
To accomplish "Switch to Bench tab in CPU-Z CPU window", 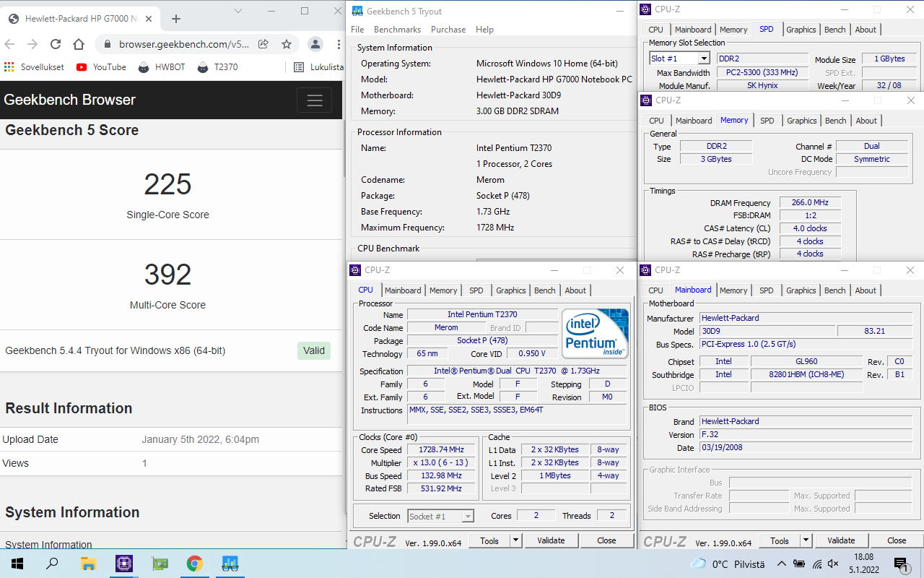I will (x=545, y=290).
